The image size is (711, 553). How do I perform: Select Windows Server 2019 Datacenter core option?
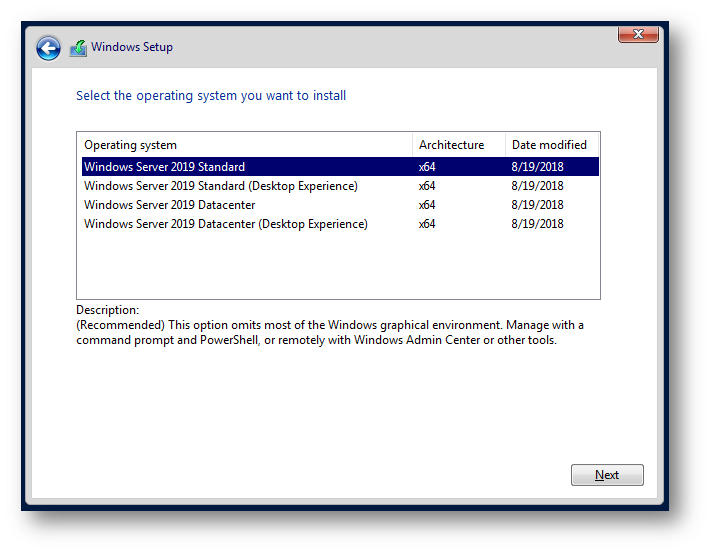(x=169, y=205)
